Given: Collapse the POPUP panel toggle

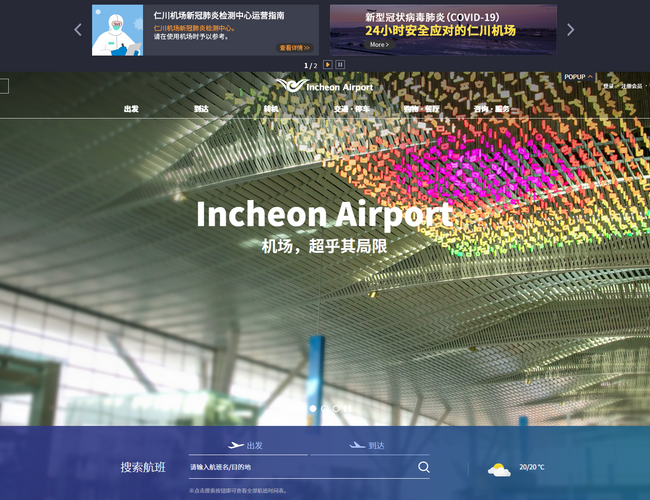Looking at the screenshot, I should [x=578, y=77].
